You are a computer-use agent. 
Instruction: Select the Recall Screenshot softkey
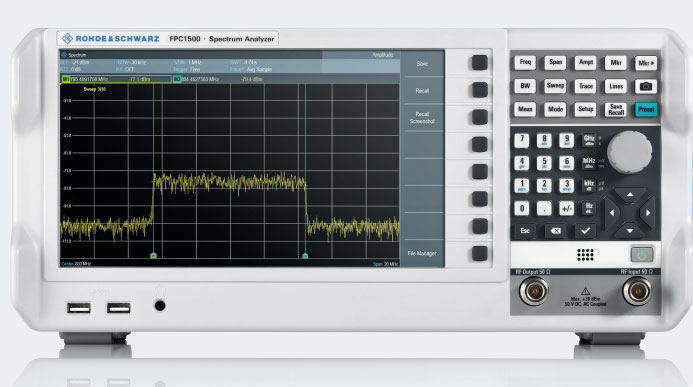tap(422, 118)
